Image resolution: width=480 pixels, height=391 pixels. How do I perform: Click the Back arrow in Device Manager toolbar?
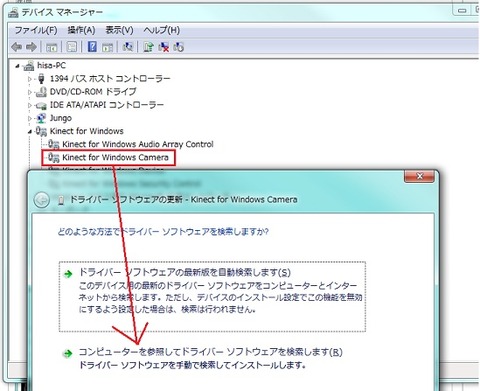[x=16, y=47]
